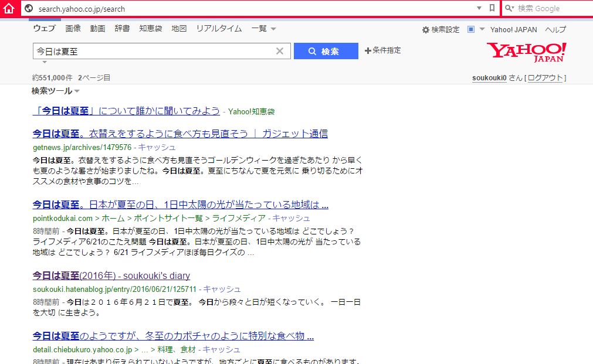Image resolution: width=593 pixels, height=364 pixels.
Task: Open キャッシュ for chiebukuro result
Action: [221, 349]
